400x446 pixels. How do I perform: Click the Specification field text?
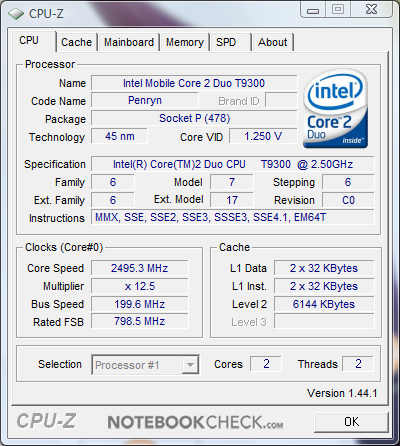(x=233, y=164)
